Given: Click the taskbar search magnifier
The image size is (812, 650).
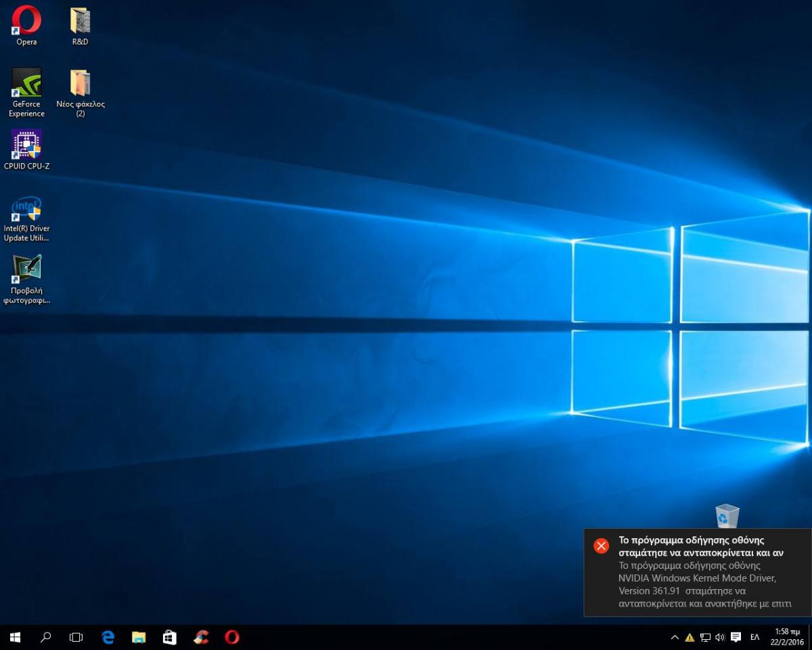Looking at the screenshot, I should (x=46, y=637).
